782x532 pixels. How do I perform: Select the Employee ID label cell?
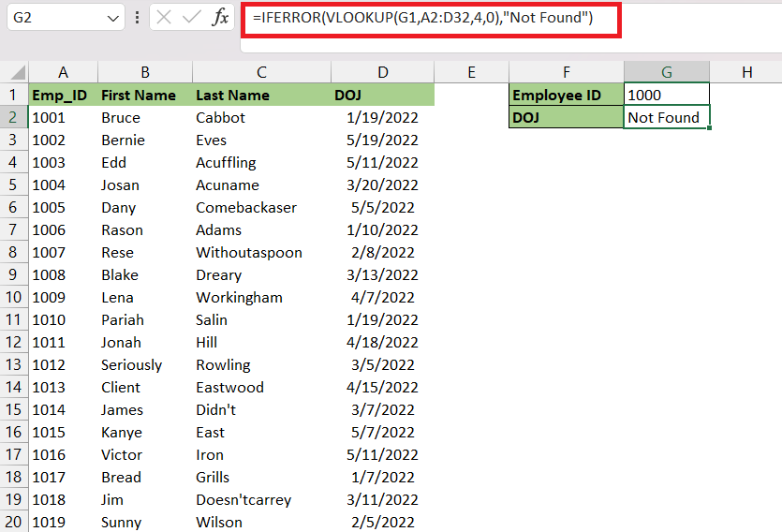(566, 95)
